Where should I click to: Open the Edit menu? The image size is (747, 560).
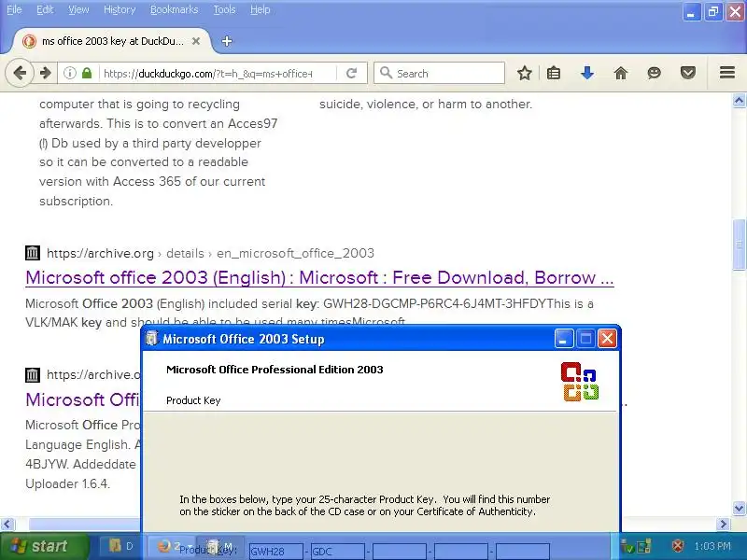pos(45,9)
